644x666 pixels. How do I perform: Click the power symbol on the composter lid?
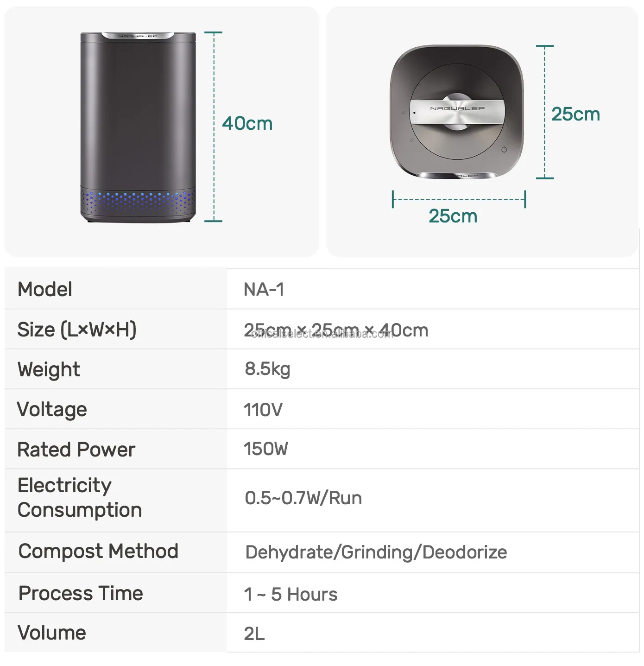tap(504, 149)
